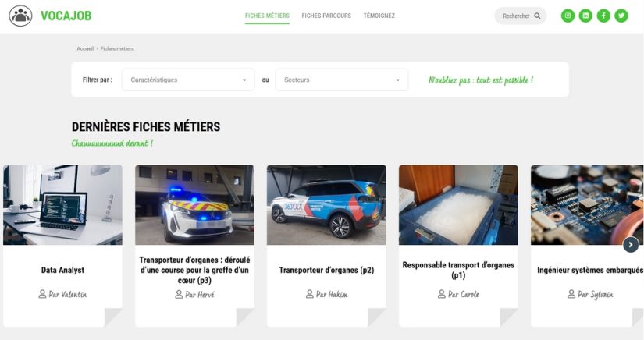This screenshot has height=340, width=644.
Task: Click into the Rechercher search field
Action: (515, 16)
